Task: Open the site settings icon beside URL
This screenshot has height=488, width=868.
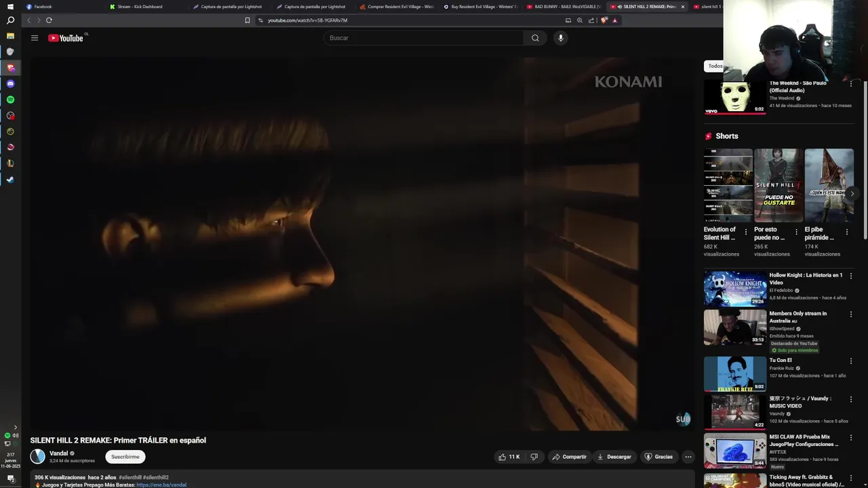Action: [261, 20]
